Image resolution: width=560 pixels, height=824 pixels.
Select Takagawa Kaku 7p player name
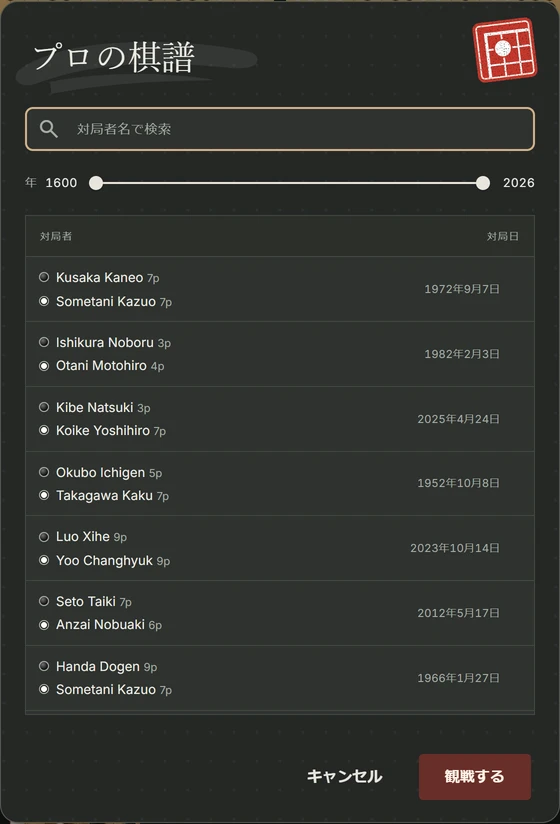[x=112, y=496]
